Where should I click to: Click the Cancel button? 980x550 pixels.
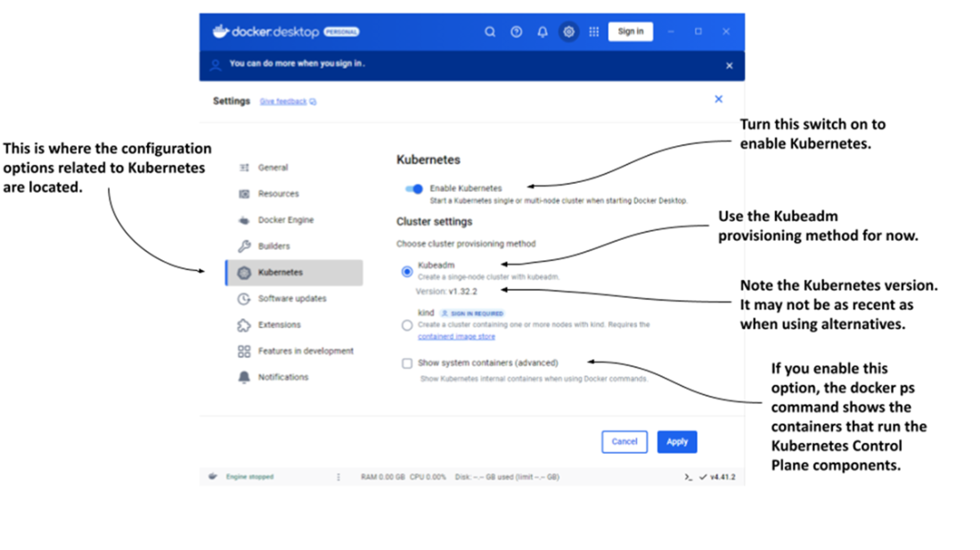click(x=625, y=442)
